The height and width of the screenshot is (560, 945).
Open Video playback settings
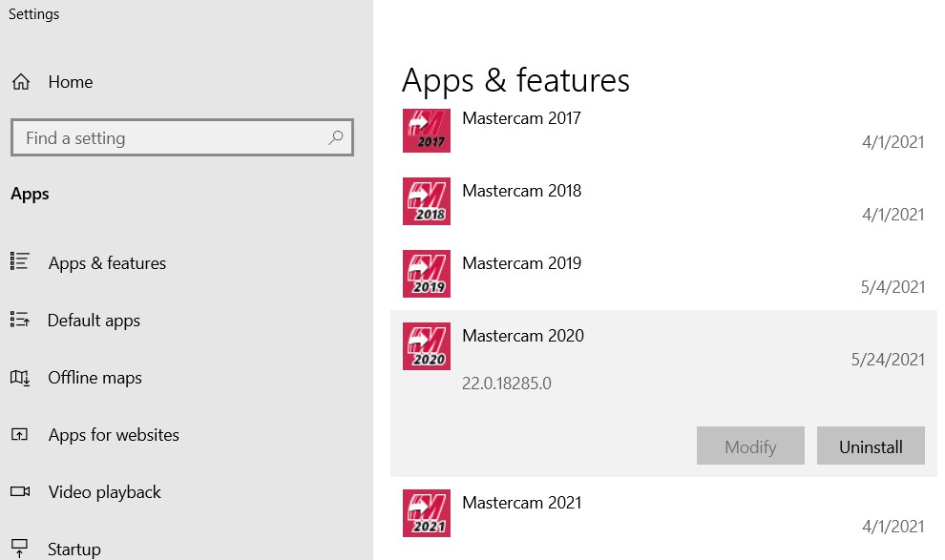click(x=105, y=492)
